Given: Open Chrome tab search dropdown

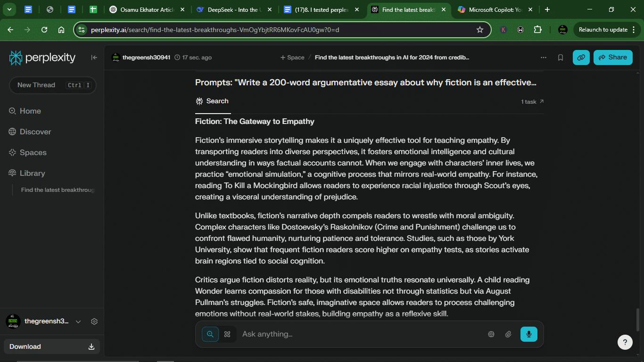Looking at the screenshot, I should (9, 9).
